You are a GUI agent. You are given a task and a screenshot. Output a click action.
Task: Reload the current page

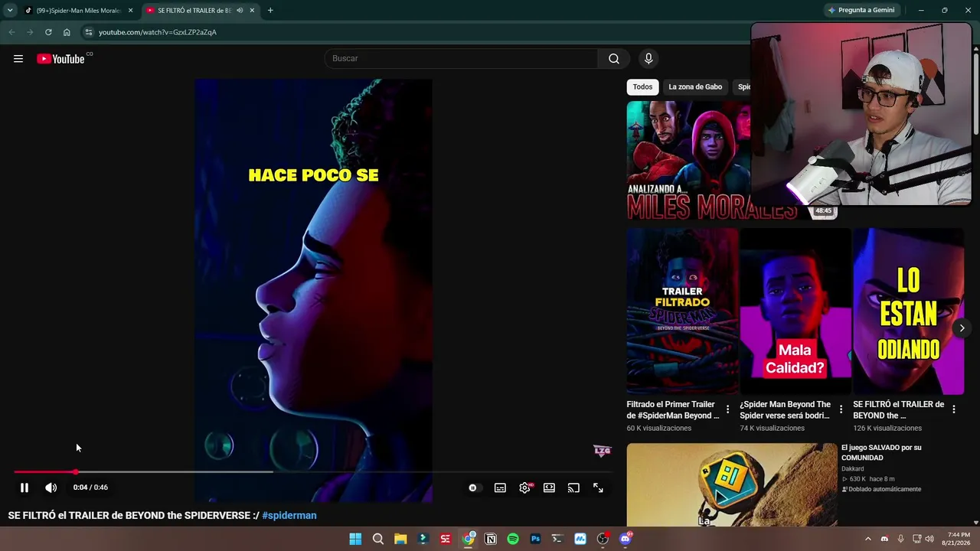point(48,32)
